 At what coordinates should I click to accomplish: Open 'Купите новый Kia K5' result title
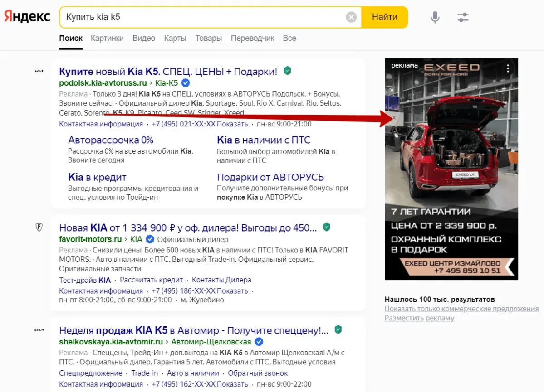pos(168,72)
